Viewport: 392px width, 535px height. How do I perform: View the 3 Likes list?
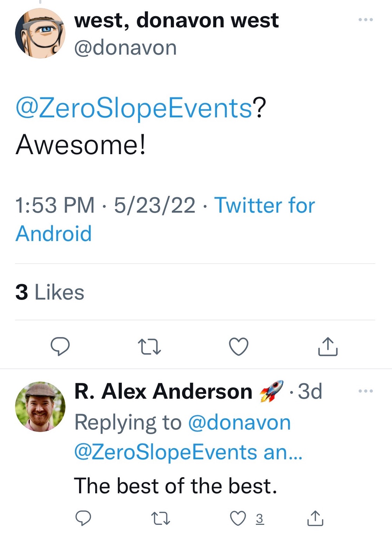pyautogui.click(x=50, y=292)
